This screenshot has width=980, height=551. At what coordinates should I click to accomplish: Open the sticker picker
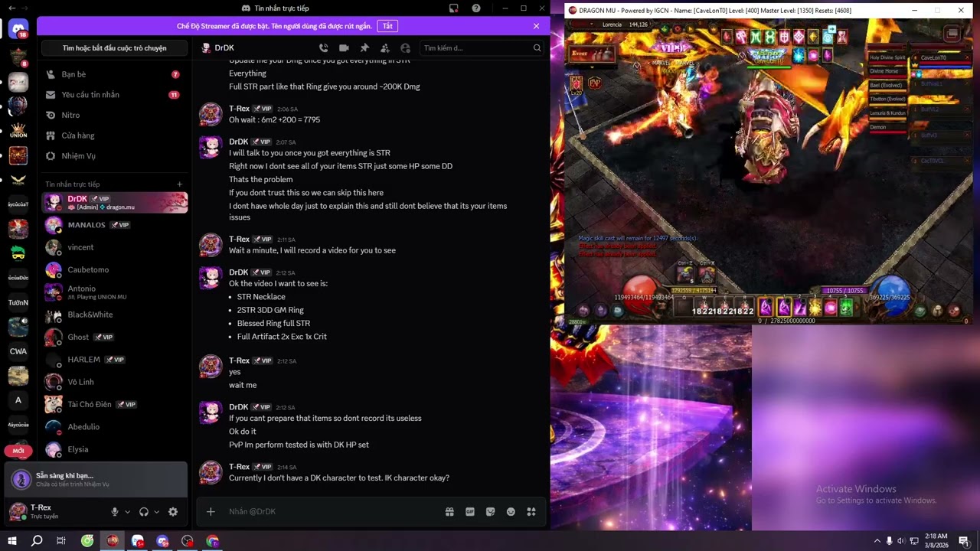click(x=491, y=512)
